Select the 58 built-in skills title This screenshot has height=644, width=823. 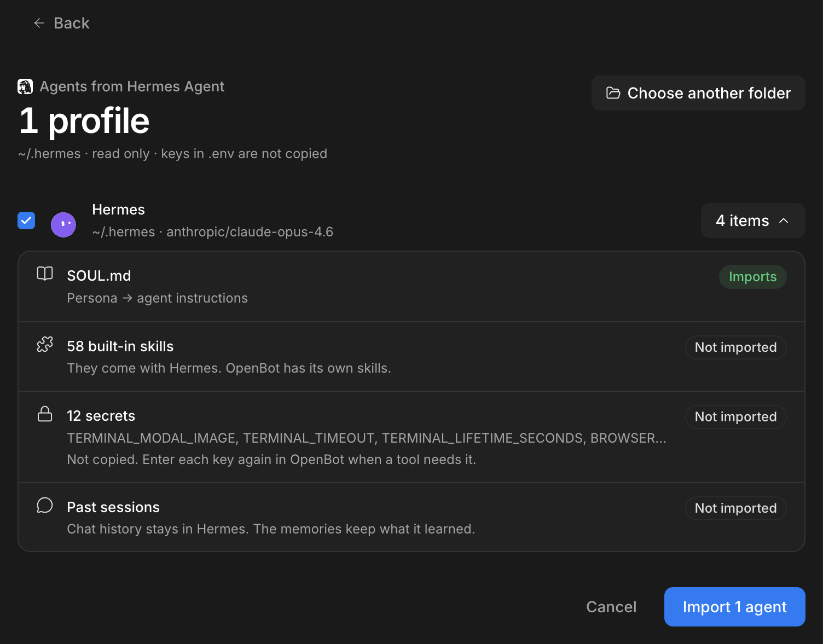[x=120, y=346]
